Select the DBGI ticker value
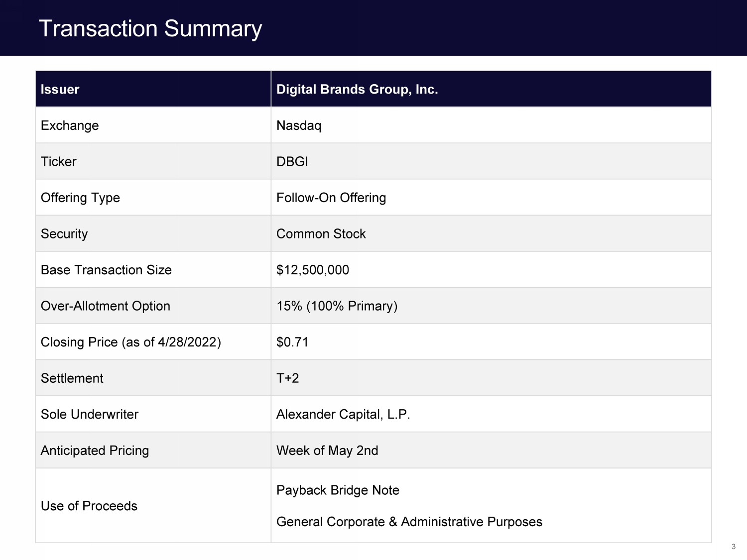 [x=292, y=162]
